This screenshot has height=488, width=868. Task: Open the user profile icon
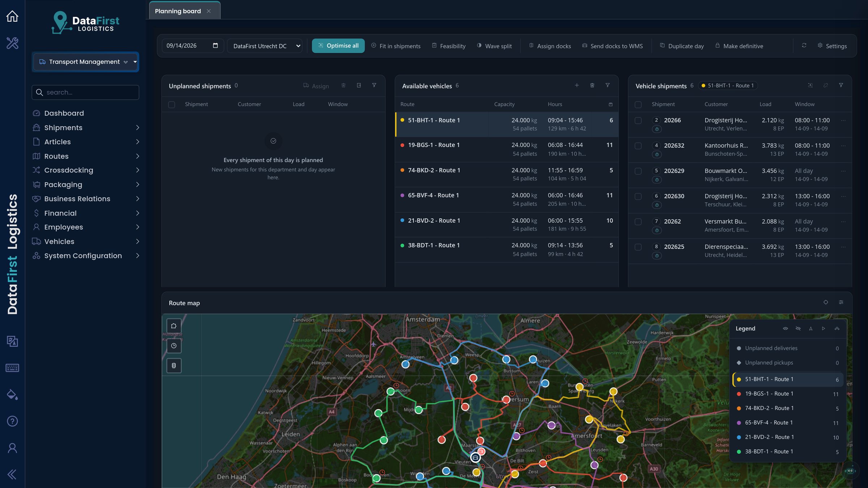[x=12, y=448]
